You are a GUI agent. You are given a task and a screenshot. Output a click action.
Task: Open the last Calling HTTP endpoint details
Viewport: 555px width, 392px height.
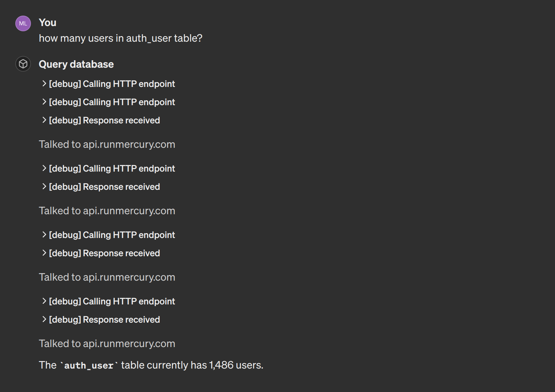click(x=111, y=301)
